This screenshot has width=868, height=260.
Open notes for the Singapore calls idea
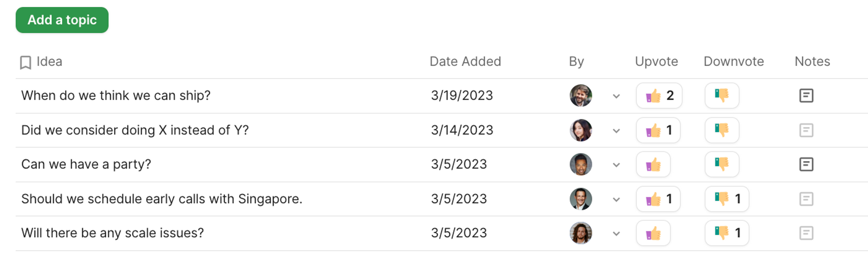[x=806, y=199]
